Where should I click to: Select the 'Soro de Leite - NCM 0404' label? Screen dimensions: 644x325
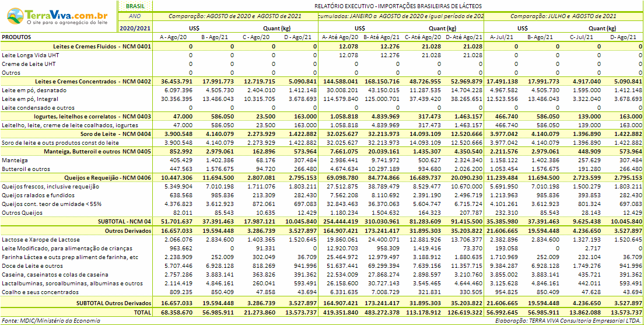coord(116,134)
